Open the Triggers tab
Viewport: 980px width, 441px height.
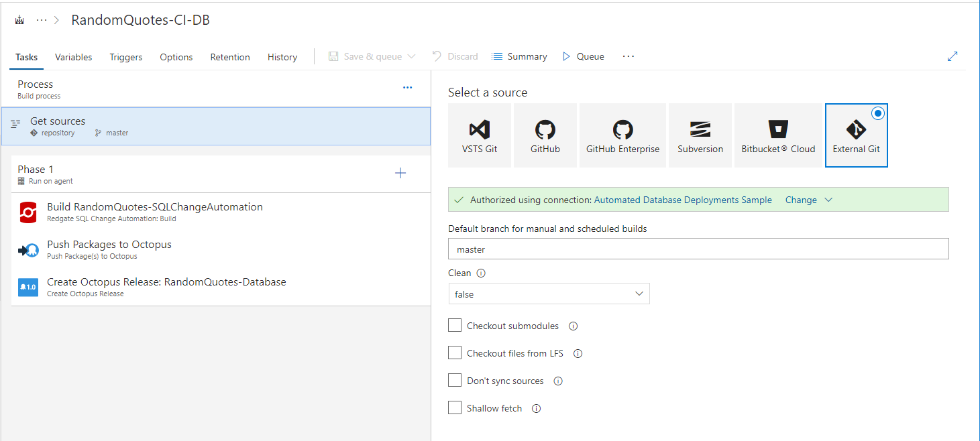[125, 57]
